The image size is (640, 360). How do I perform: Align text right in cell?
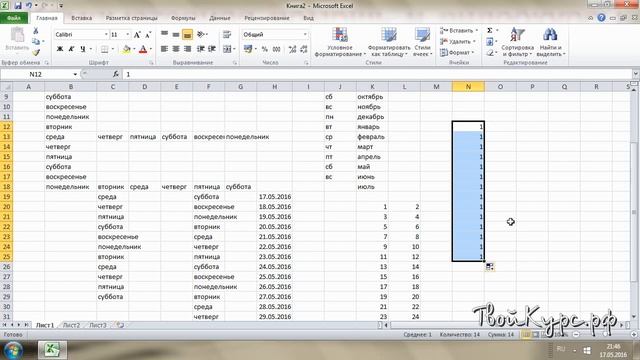[187, 49]
